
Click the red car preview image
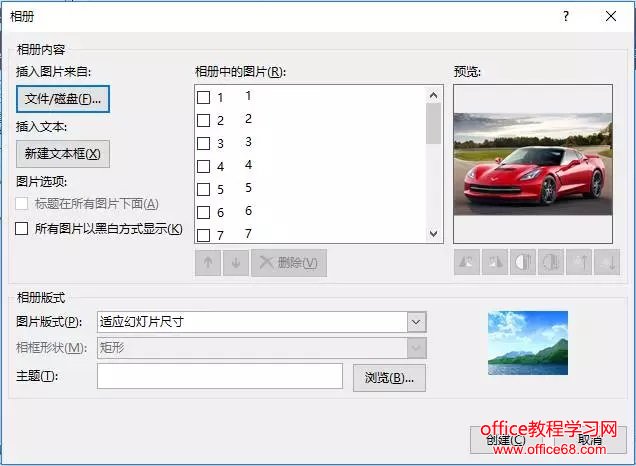tap(533, 164)
